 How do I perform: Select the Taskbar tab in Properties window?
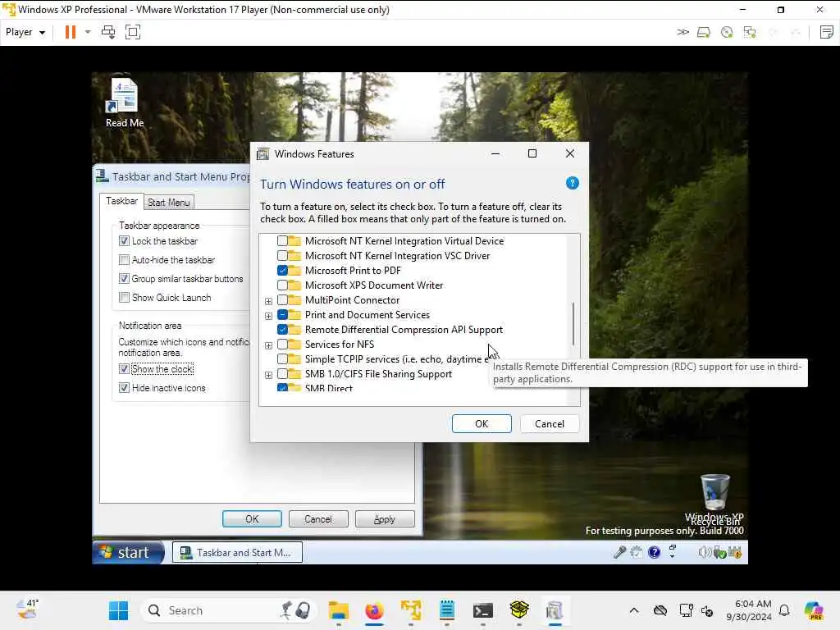pyautogui.click(x=121, y=201)
